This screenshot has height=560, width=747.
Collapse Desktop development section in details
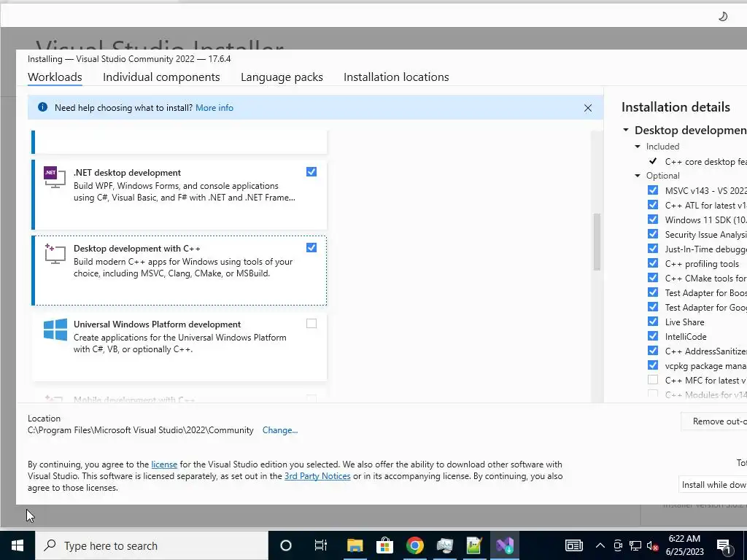[x=626, y=130]
